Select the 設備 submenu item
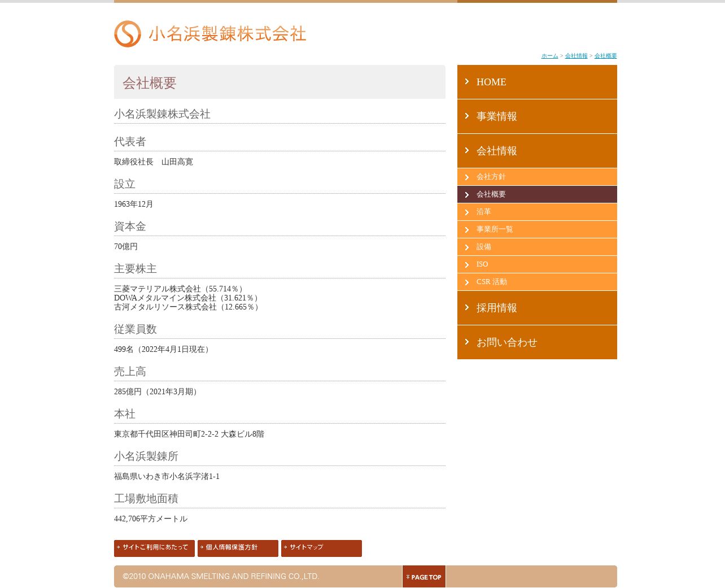This screenshot has height=588, width=725. coord(537,247)
